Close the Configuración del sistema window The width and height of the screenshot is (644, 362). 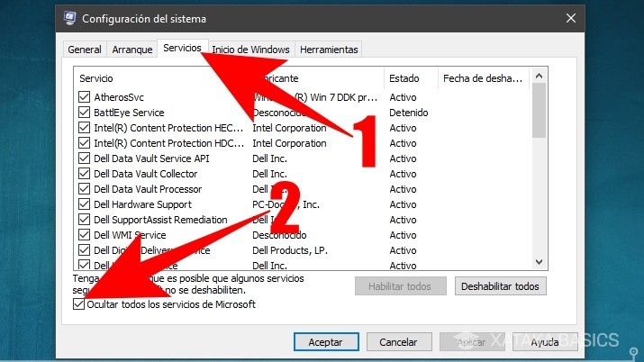pyautogui.click(x=570, y=19)
